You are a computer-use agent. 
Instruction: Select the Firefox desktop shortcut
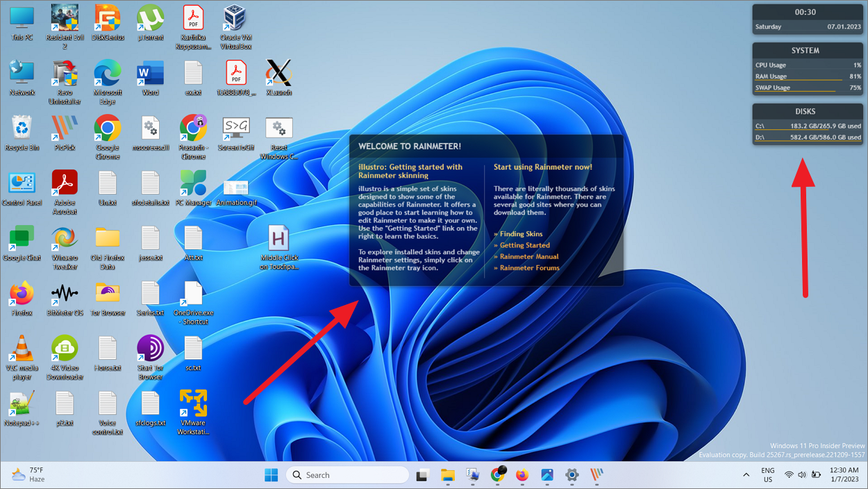point(22,299)
